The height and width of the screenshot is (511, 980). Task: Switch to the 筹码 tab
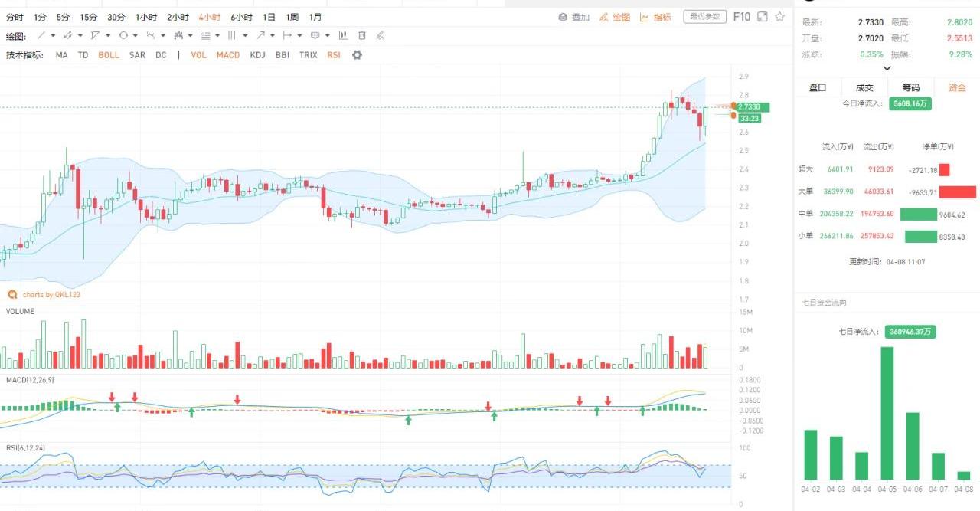(910, 87)
